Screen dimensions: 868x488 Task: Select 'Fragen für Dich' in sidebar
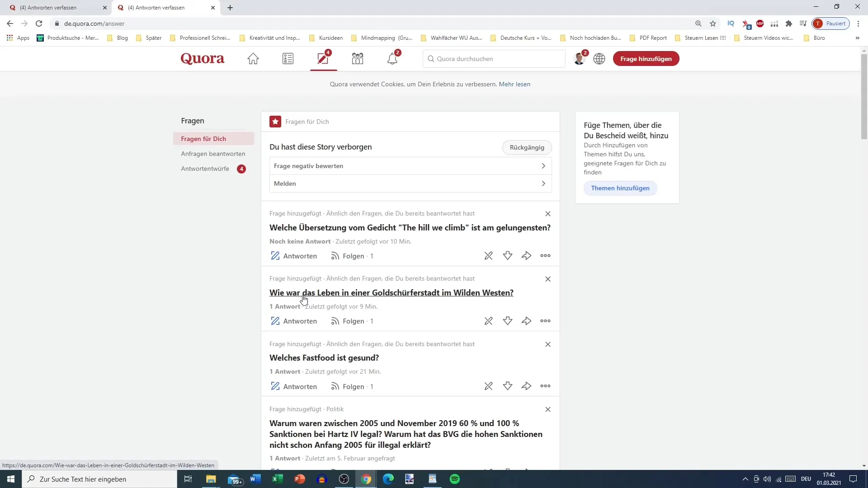pyautogui.click(x=213, y=139)
